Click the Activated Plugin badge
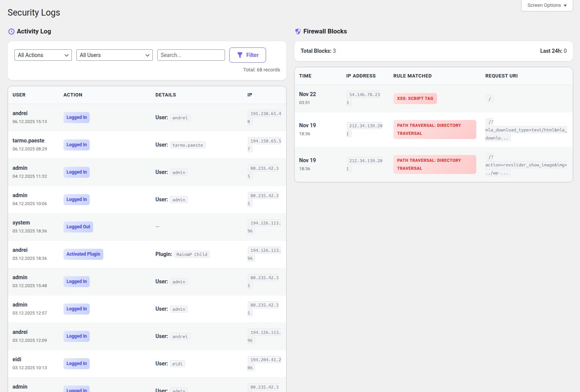The width and height of the screenshot is (580, 392). point(83,254)
